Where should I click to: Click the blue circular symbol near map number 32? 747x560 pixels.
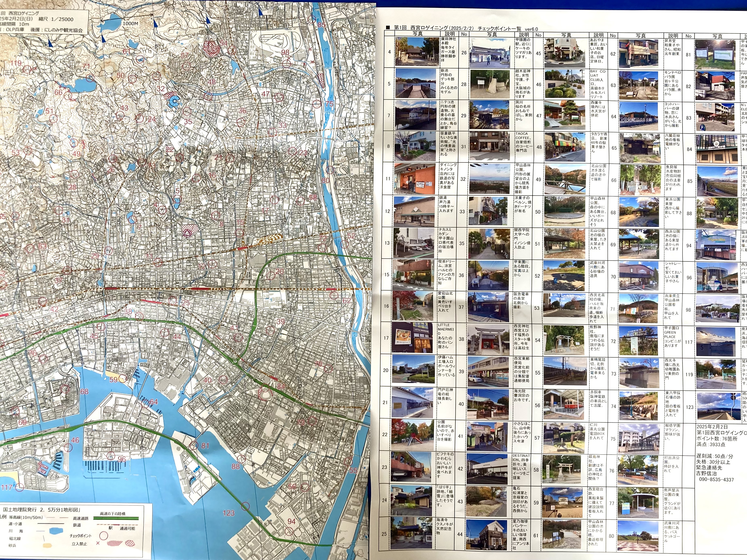[x=175, y=101]
